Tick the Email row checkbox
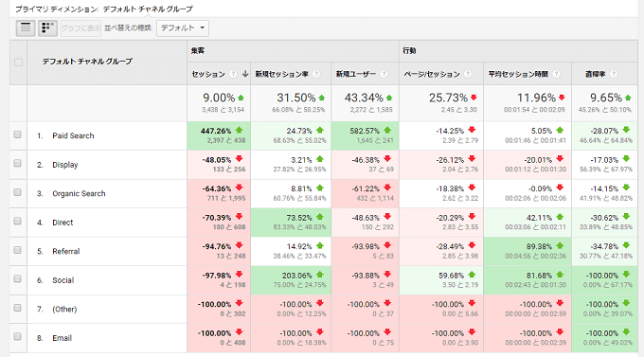 tap(17, 337)
